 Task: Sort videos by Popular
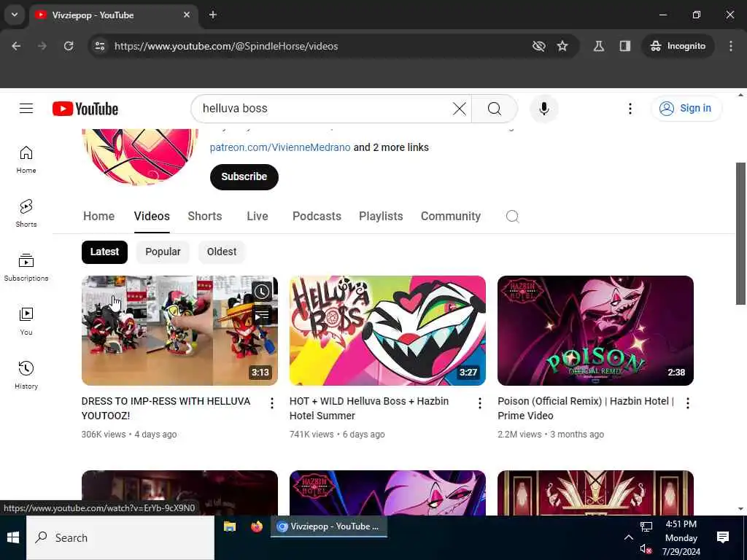[x=163, y=252]
